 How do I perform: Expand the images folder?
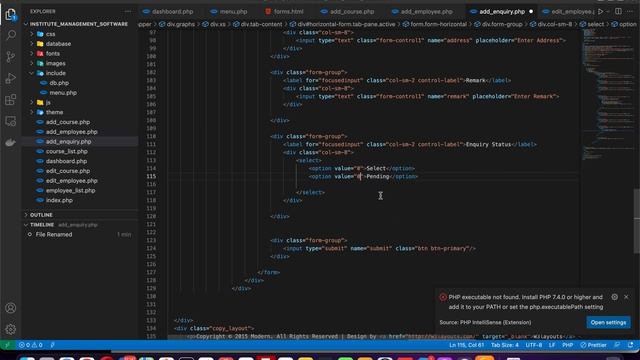click(x=31, y=63)
